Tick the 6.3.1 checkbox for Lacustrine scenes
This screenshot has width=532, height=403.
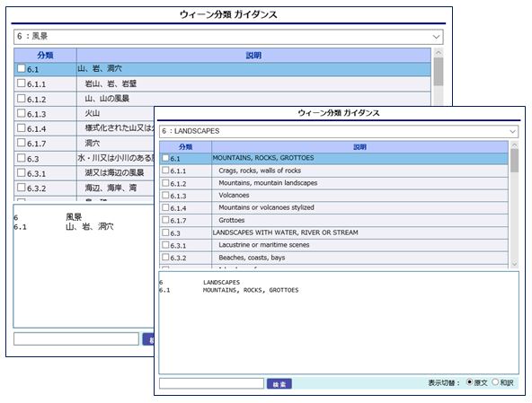pos(165,244)
